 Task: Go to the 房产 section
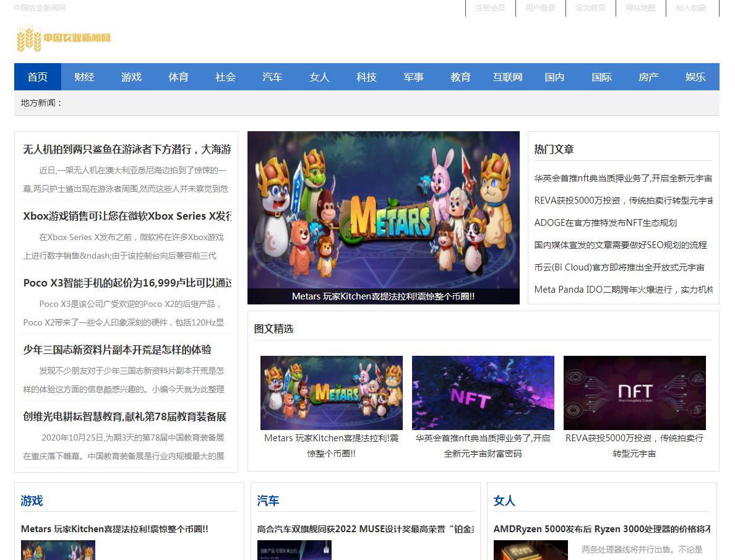649,77
